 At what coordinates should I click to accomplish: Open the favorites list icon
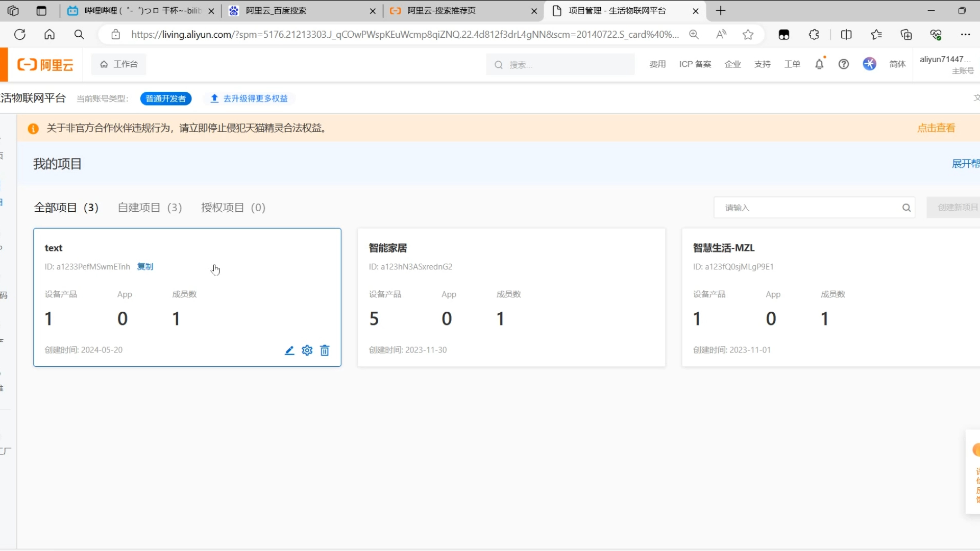876,35
